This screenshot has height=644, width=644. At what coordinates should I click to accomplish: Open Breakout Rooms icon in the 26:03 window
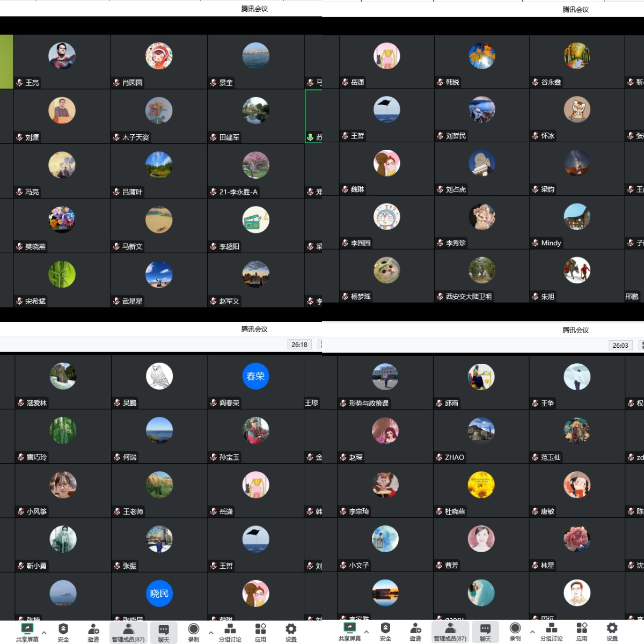(x=551, y=628)
